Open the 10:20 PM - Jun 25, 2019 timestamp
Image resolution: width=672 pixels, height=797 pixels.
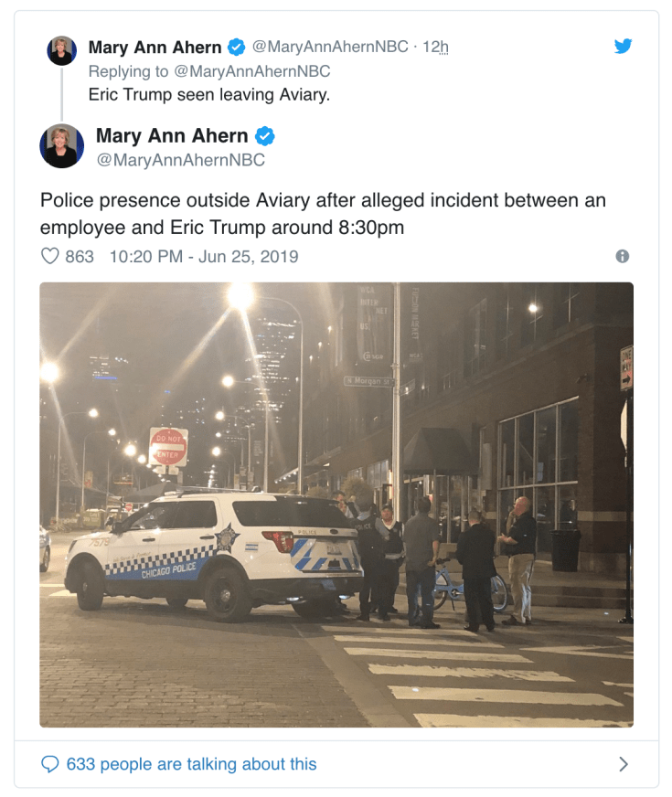tap(204, 256)
